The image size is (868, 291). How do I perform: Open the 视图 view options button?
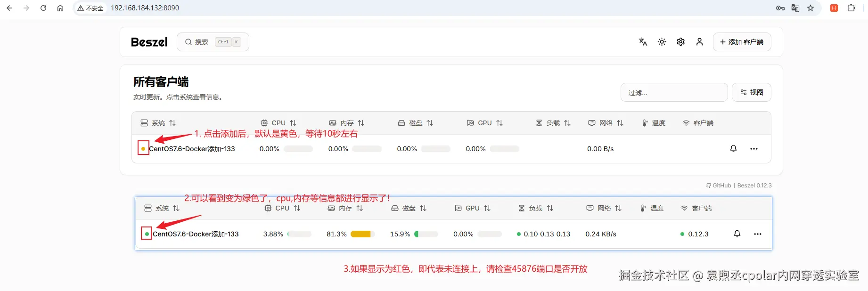(752, 92)
